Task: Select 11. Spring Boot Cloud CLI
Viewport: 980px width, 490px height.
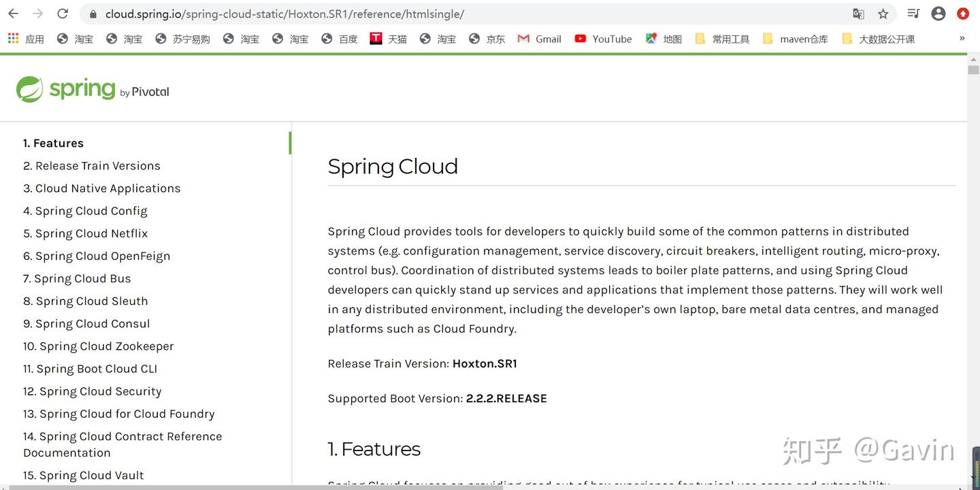Action: point(90,368)
